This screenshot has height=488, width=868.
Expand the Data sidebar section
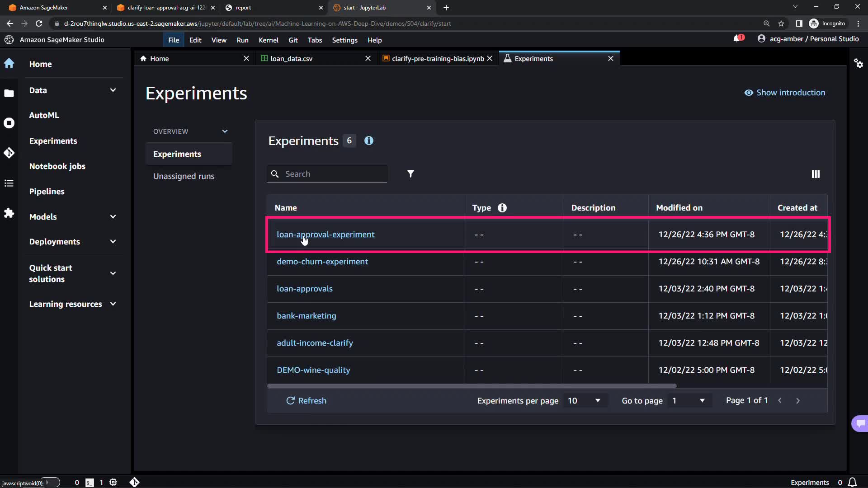113,90
